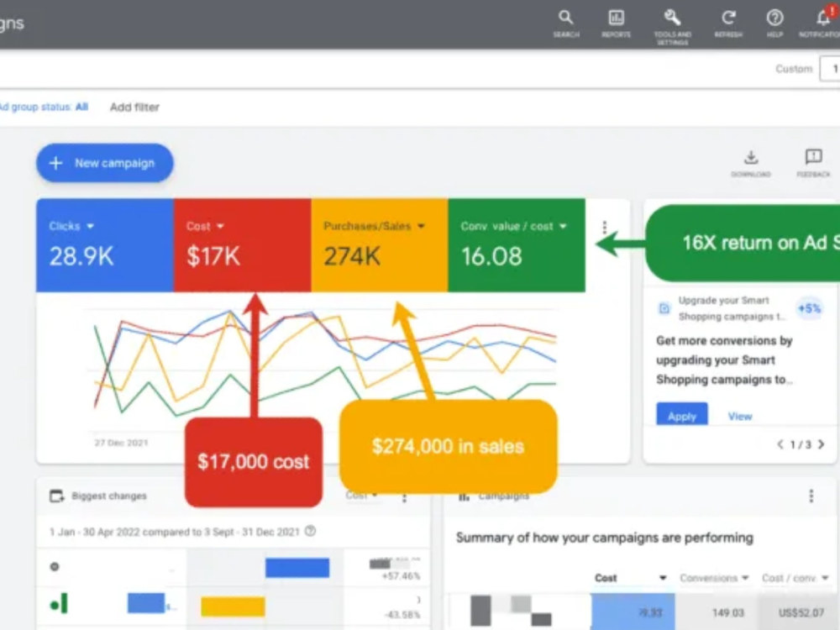
Task: Apply the Smart Shopping recommendation
Action: 682,416
